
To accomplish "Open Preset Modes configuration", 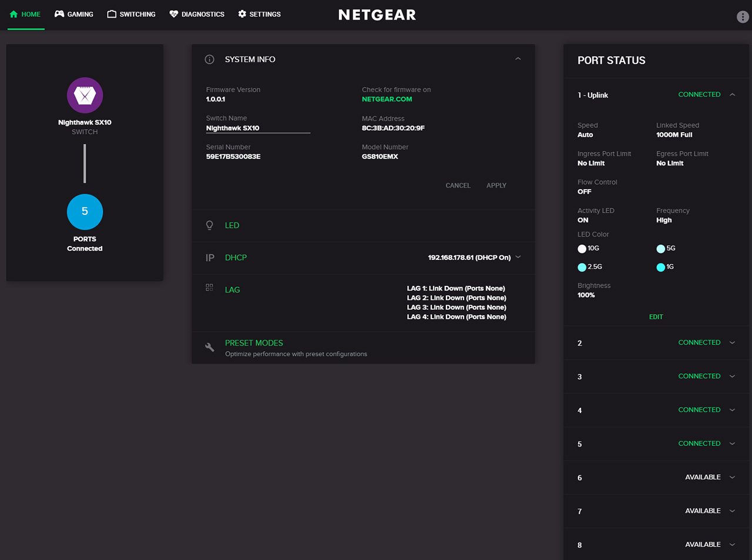I will 254,343.
